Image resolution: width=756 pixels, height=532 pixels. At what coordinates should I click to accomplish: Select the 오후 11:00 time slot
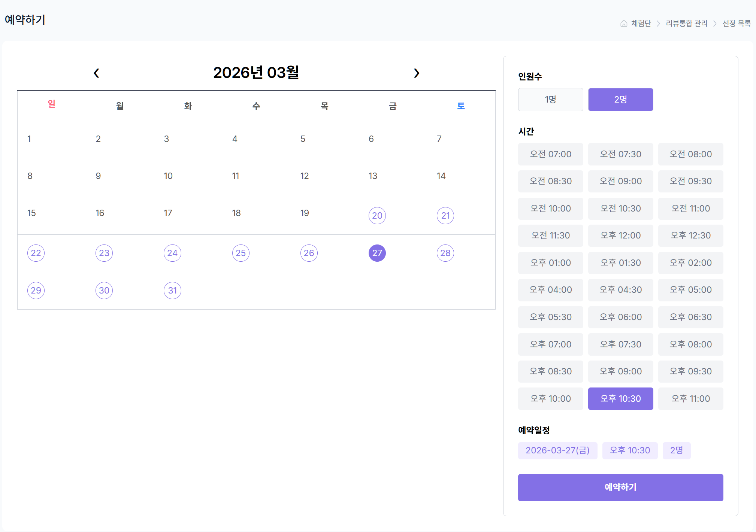coord(691,398)
